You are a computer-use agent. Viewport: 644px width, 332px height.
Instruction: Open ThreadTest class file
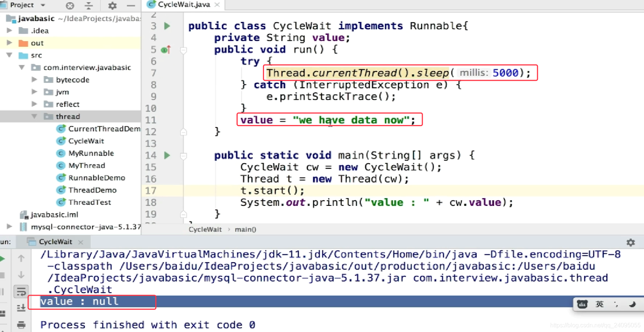tap(90, 202)
